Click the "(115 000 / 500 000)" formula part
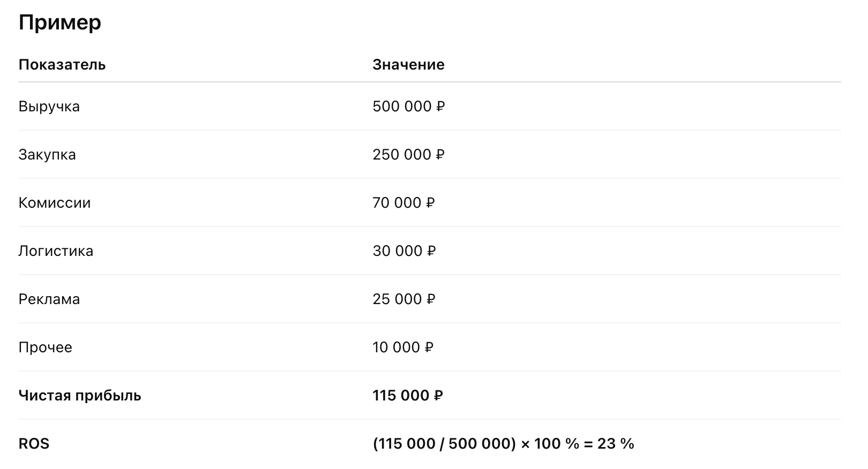 coord(444,444)
